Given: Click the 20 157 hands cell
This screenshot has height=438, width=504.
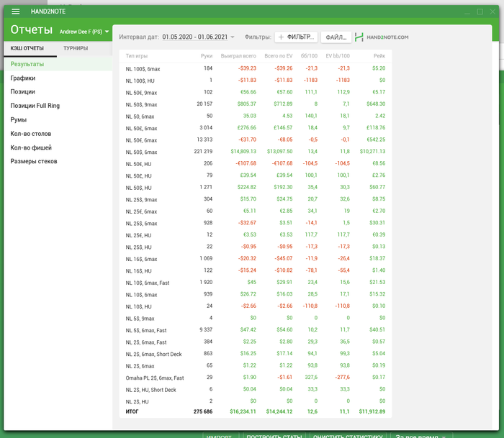Looking at the screenshot, I should coord(204,104).
